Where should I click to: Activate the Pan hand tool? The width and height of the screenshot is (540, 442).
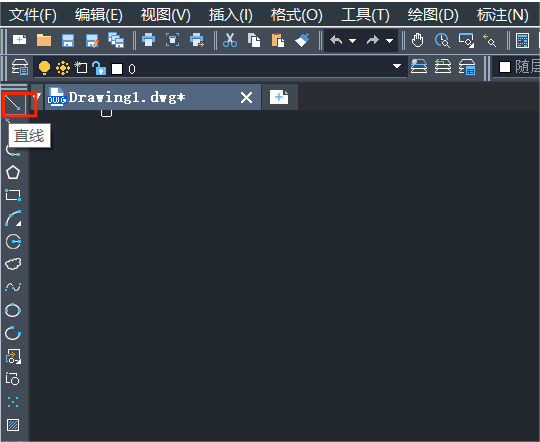[417, 40]
